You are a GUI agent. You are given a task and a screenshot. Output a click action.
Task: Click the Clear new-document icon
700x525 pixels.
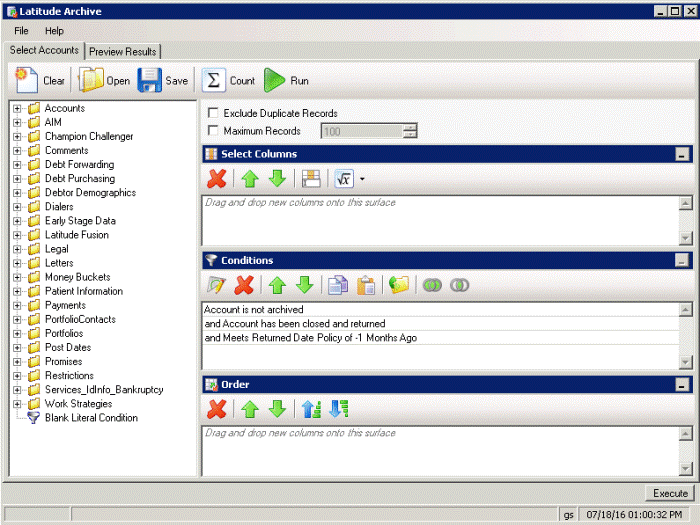[x=26, y=80]
